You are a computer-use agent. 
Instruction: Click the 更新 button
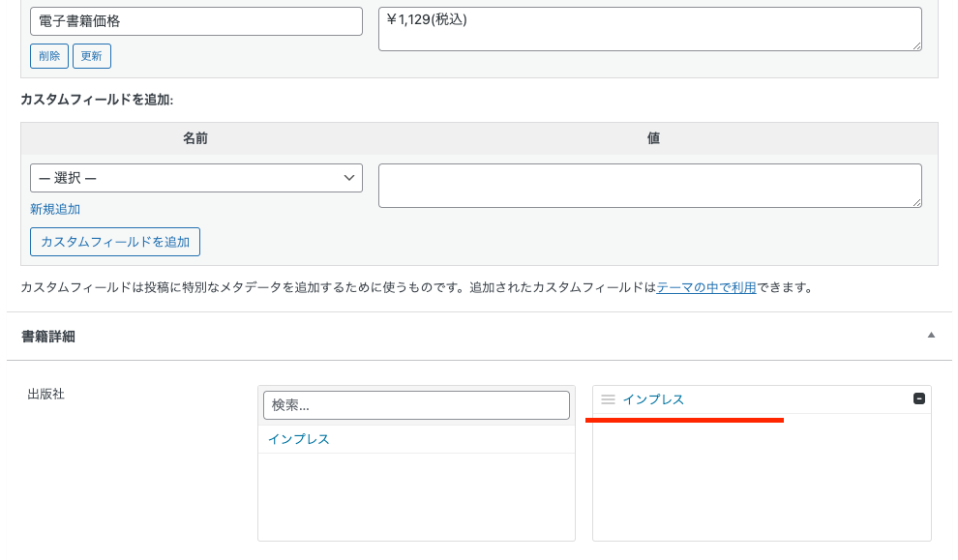92,56
